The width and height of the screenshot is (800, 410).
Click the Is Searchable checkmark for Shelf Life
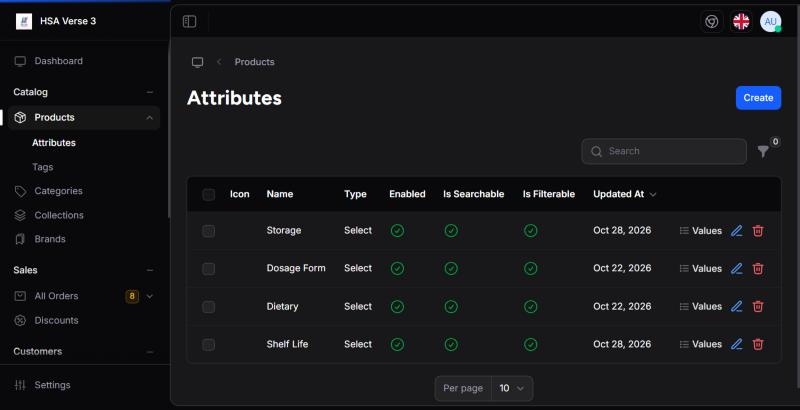451,345
